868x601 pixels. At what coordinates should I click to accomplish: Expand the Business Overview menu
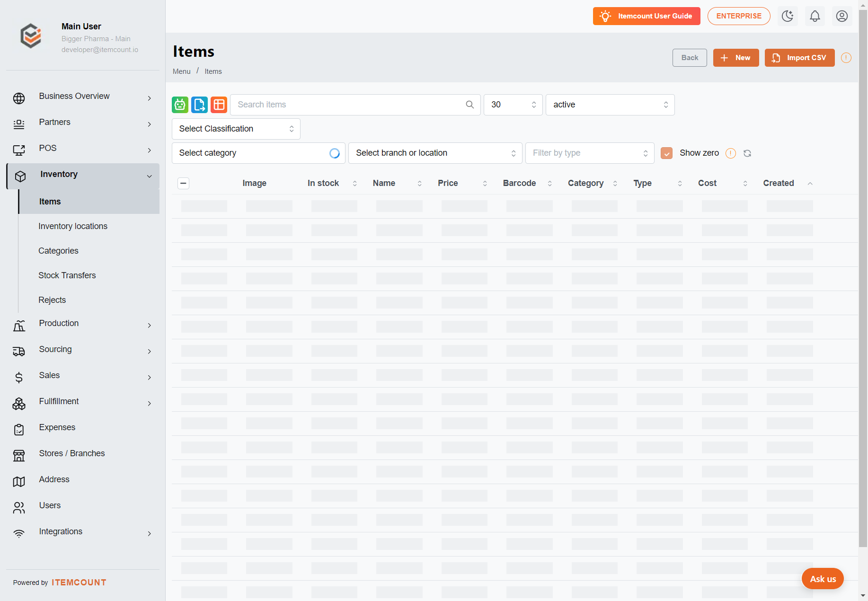[x=83, y=98]
